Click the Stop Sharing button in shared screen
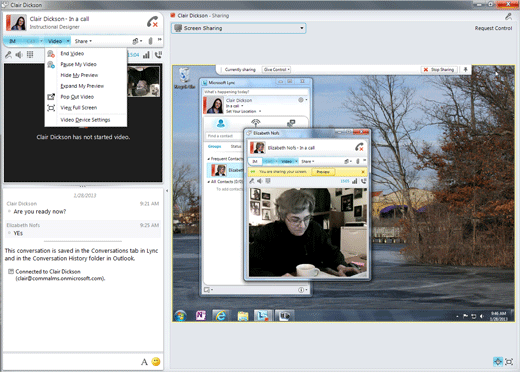The image size is (520, 372). [x=439, y=70]
